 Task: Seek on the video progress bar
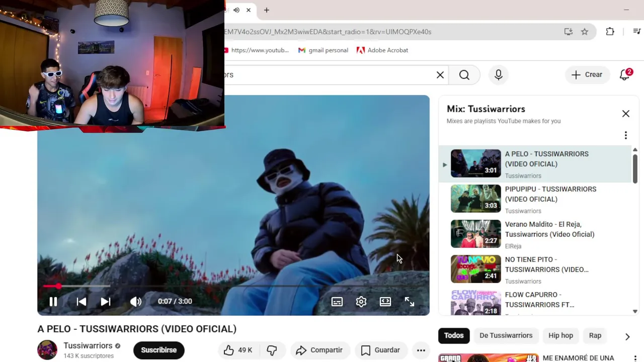[233, 286]
